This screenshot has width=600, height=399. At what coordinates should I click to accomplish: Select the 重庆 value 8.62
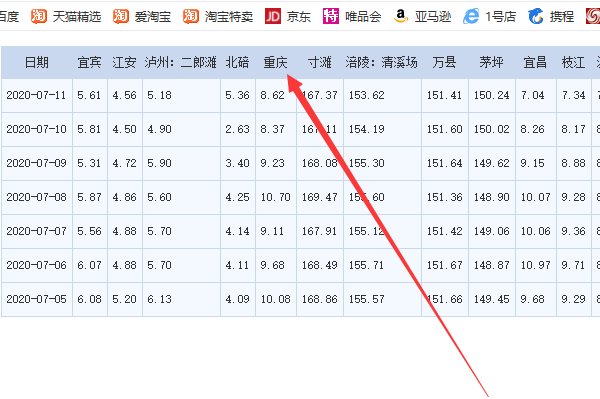coord(272,95)
